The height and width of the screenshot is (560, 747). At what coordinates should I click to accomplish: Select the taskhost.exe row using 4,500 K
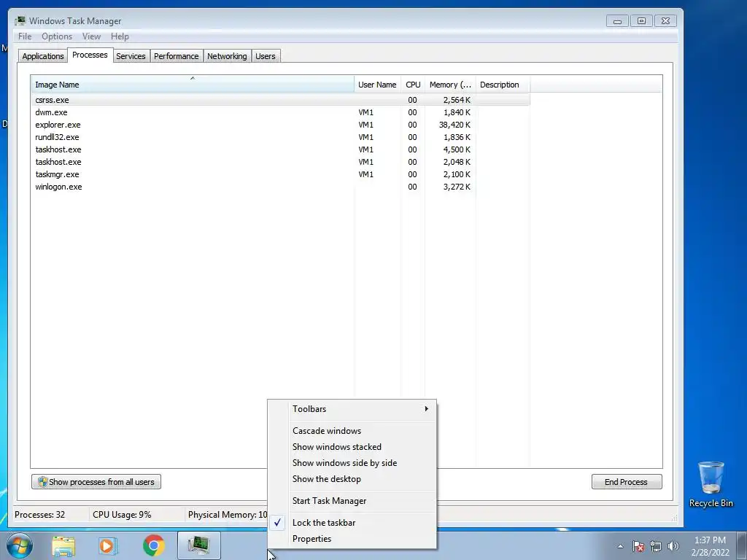click(x=281, y=149)
